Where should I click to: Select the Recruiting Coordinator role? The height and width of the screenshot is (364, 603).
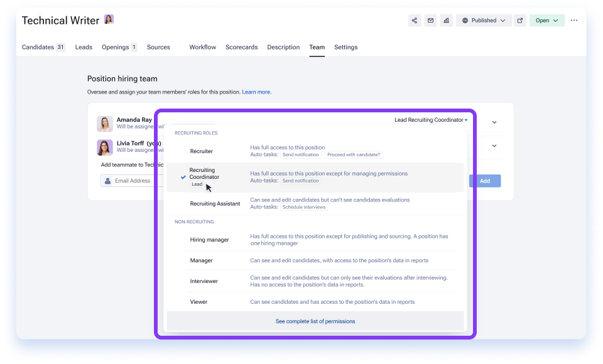(x=315, y=177)
